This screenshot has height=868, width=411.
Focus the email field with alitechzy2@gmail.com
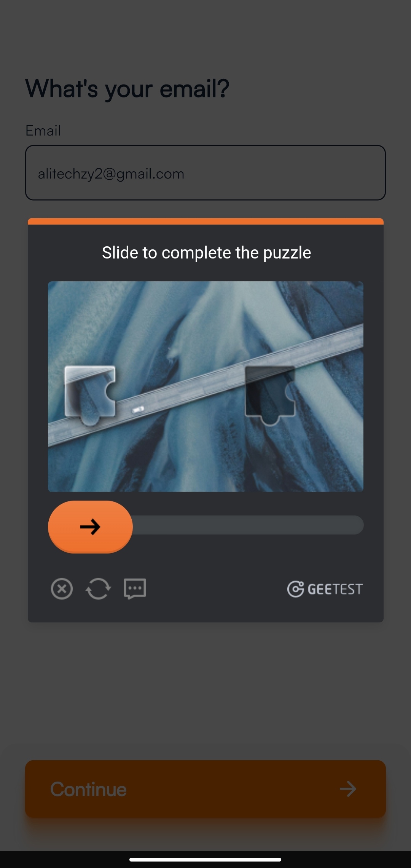point(205,173)
